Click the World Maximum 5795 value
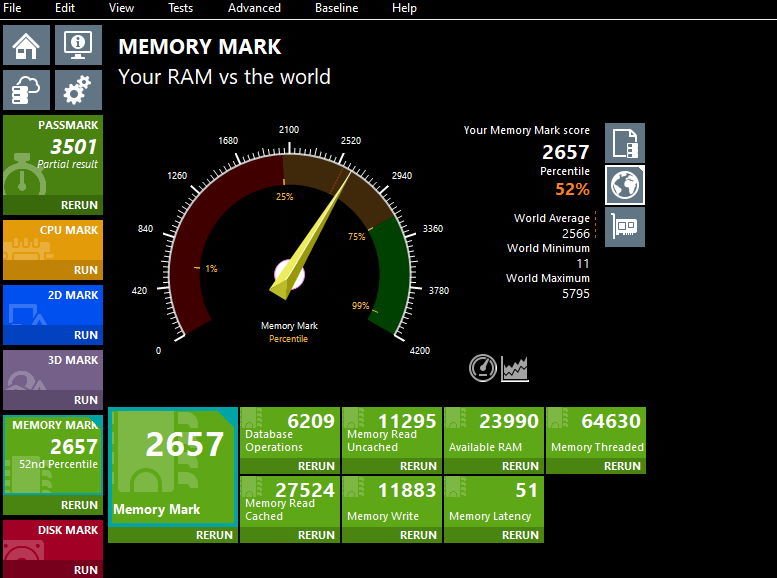 (x=576, y=293)
